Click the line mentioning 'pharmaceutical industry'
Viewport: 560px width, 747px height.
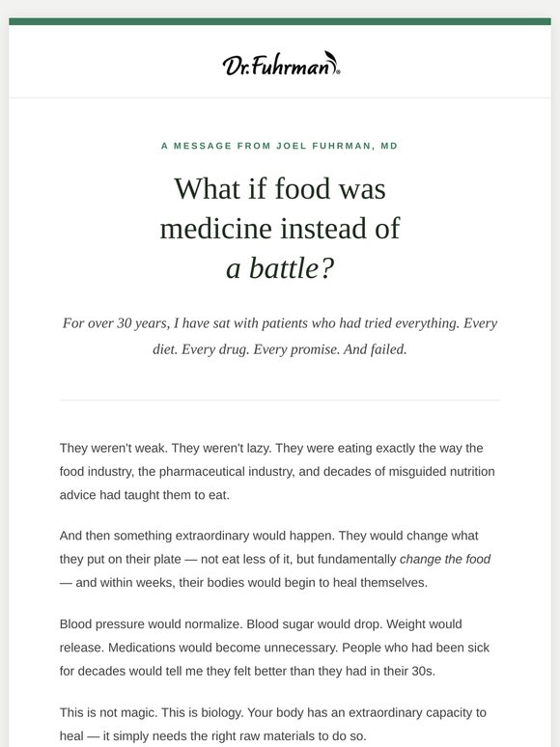tap(277, 472)
